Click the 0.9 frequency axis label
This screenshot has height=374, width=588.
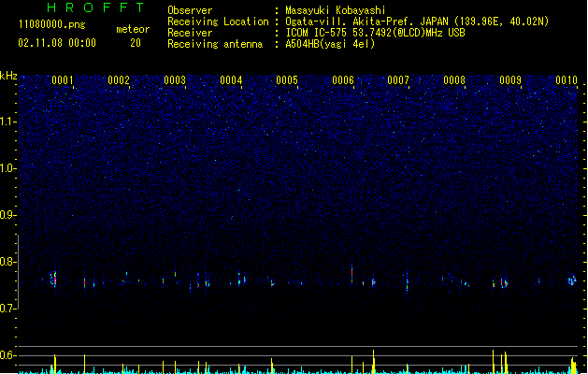pos(7,215)
